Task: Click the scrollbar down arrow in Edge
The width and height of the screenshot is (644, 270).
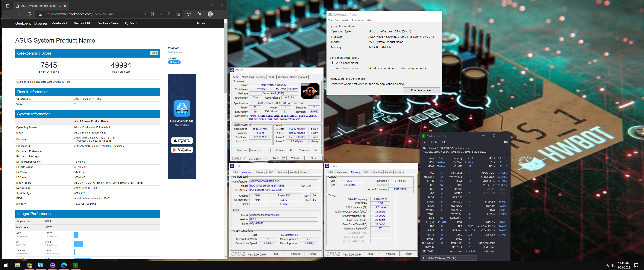Action: tap(226, 257)
